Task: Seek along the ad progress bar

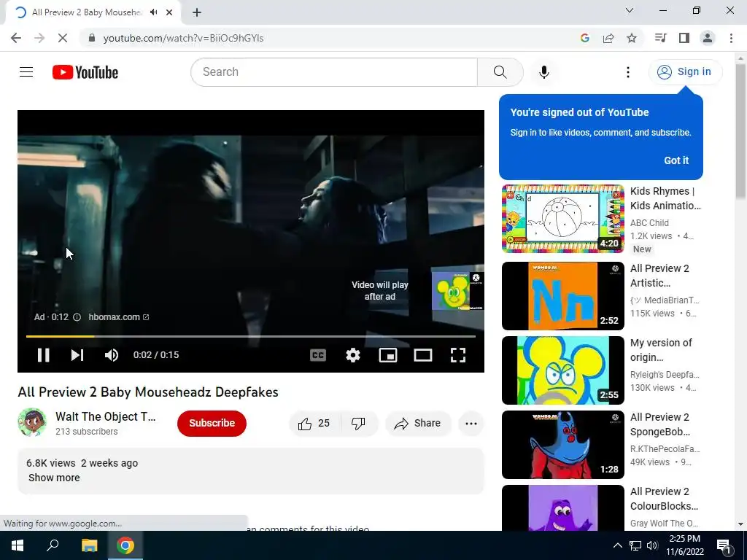Action: [251, 336]
